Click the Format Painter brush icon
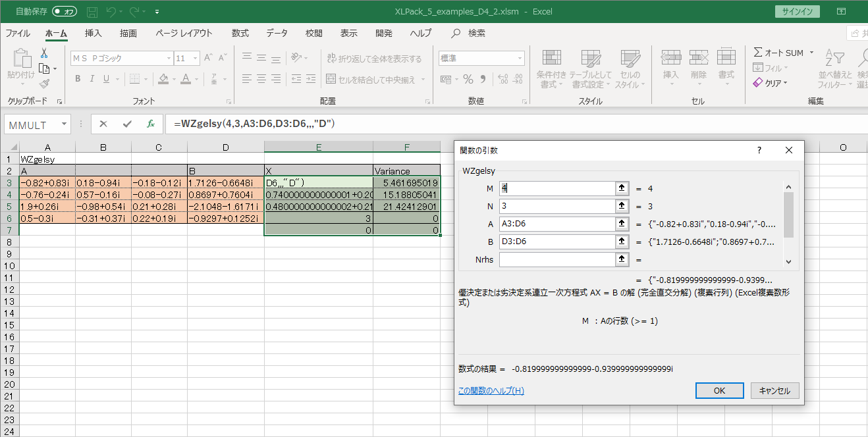Image resolution: width=868 pixels, height=437 pixels. (44, 84)
